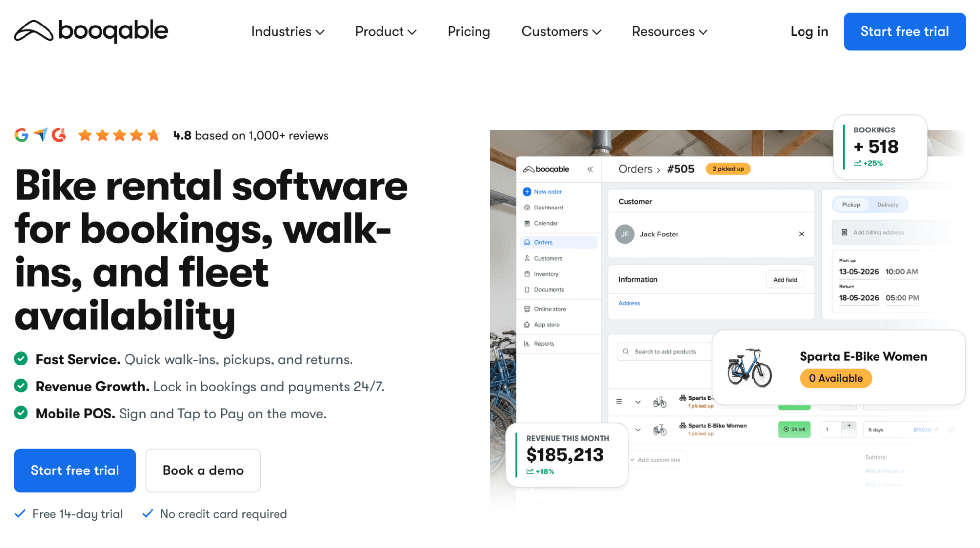Click the billing address document icon
This screenshot has width=980, height=548.
point(844,232)
